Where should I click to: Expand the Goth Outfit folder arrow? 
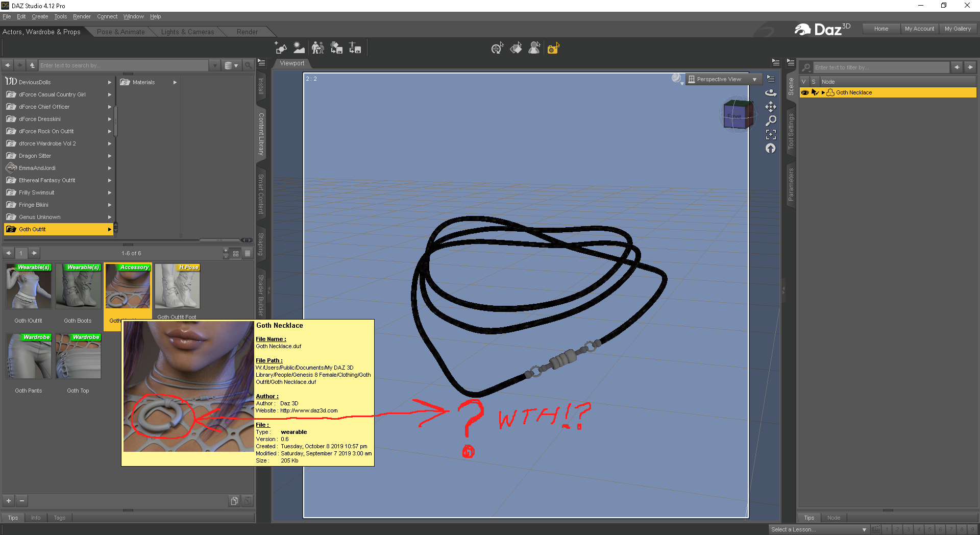tap(109, 229)
